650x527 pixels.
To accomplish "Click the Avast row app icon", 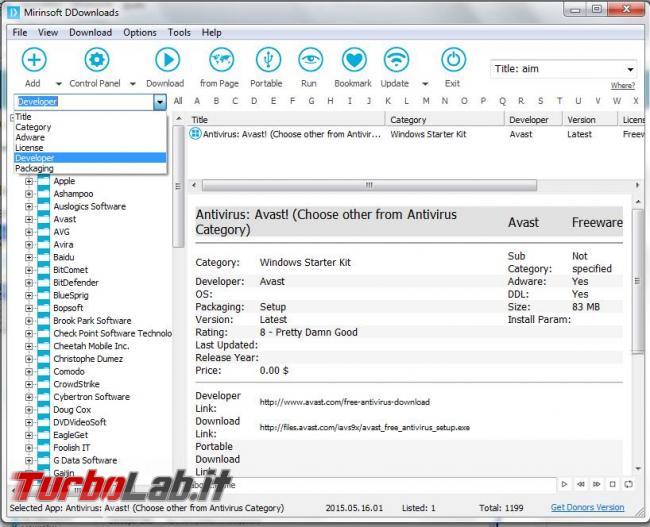I will (195, 134).
